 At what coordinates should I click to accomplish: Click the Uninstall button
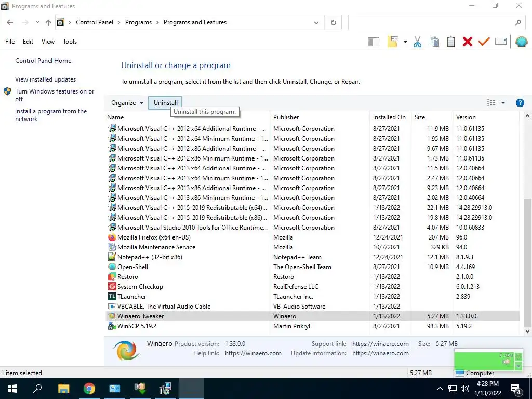click(165, 103)
